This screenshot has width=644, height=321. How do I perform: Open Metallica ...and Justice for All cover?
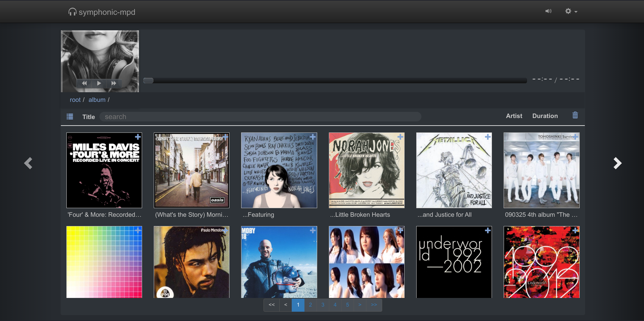pyautogui.click(x=454, y=170)
